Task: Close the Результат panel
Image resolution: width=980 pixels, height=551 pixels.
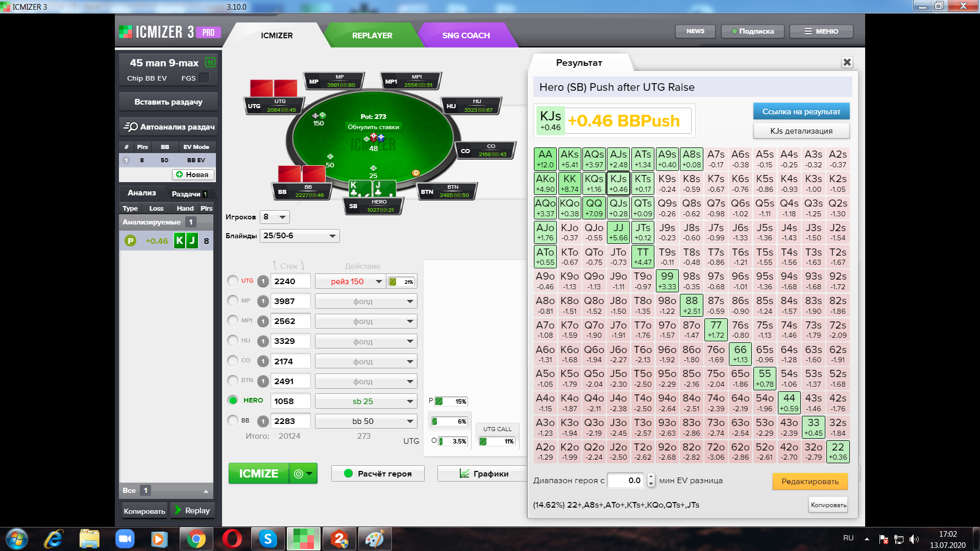Action: point(847,62)
